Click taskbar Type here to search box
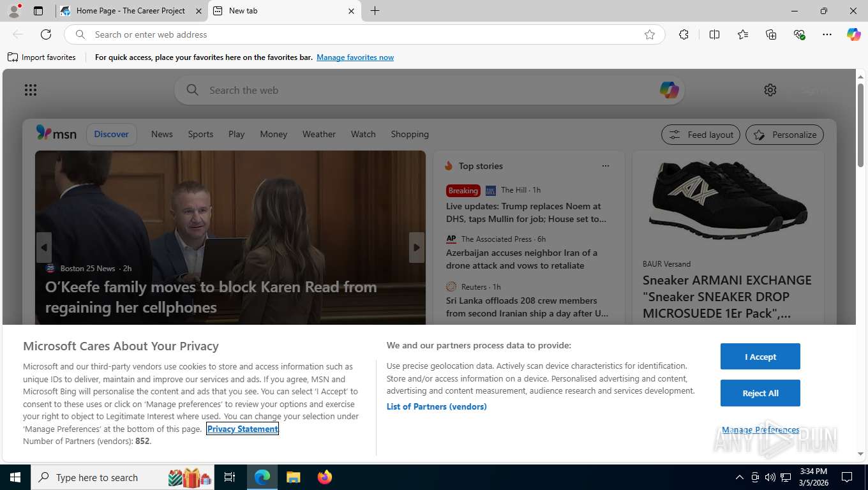This screenshot has height=490, width=868. (x=123, y=477)
